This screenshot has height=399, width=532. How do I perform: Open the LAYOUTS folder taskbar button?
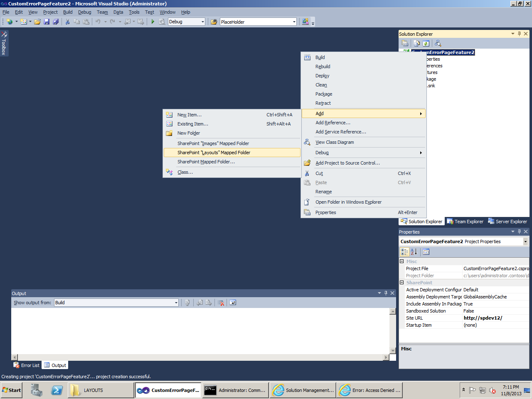[101, 390]
